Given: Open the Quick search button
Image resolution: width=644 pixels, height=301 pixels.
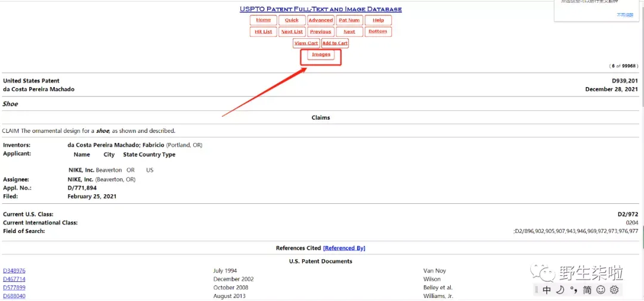Looking at the screenshot, I should (x=292, y=20).
